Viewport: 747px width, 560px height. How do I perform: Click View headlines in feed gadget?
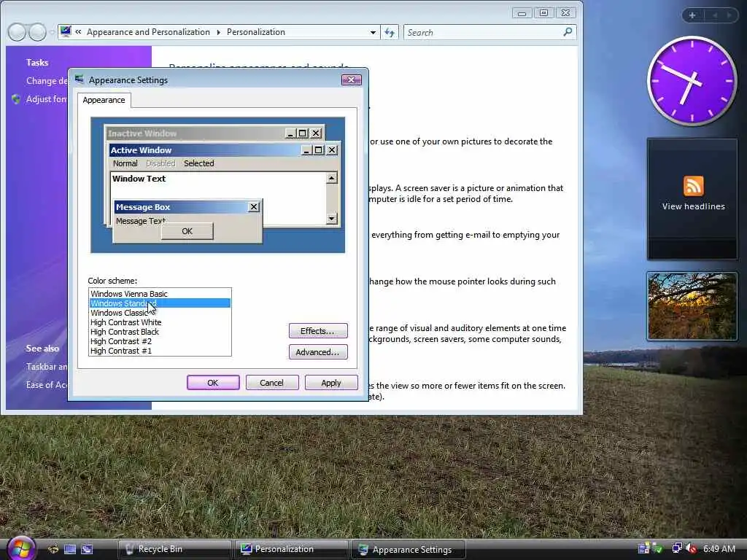pos(693,206)
